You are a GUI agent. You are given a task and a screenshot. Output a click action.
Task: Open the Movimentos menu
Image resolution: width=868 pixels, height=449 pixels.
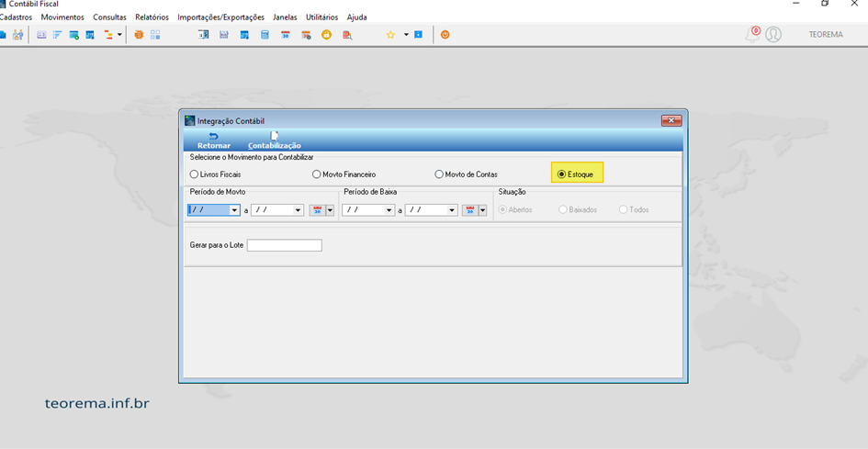(62, 17)
